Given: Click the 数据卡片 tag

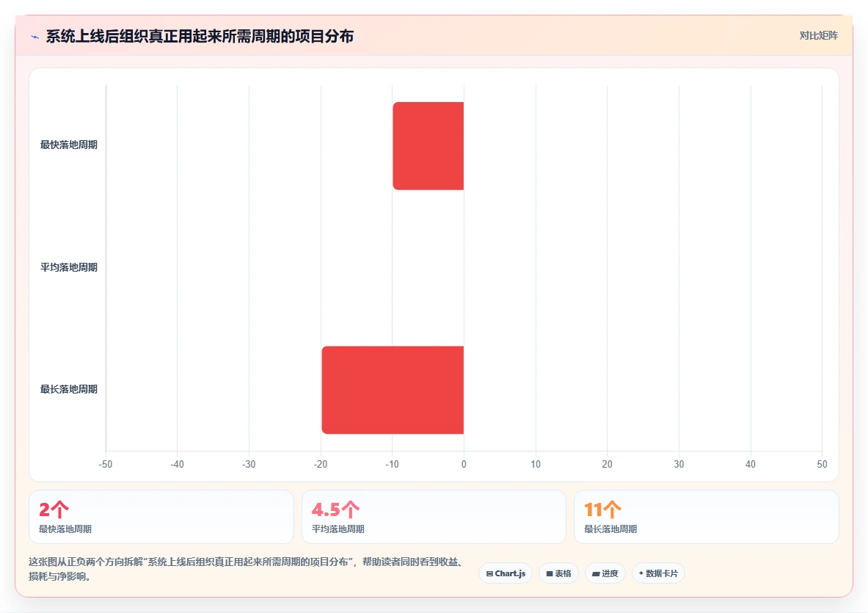Looking at the screenshot, I should pyautogui.click(x=658, y=573).
